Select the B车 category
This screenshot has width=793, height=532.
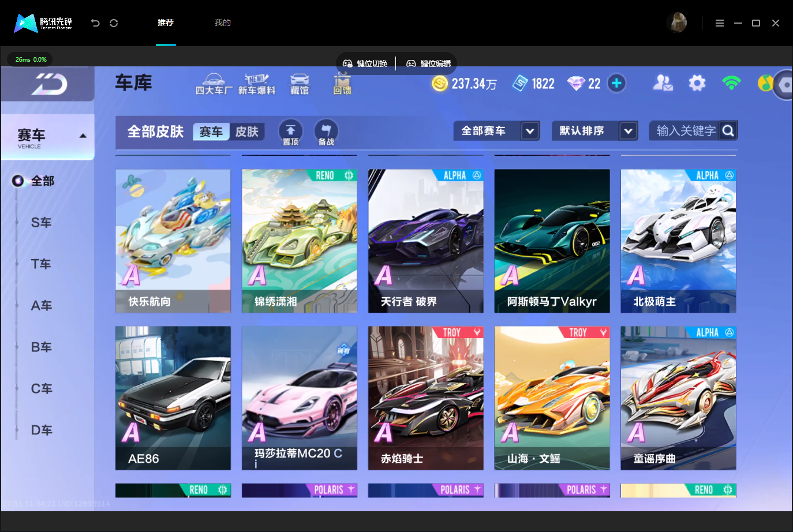click(42, 347)
